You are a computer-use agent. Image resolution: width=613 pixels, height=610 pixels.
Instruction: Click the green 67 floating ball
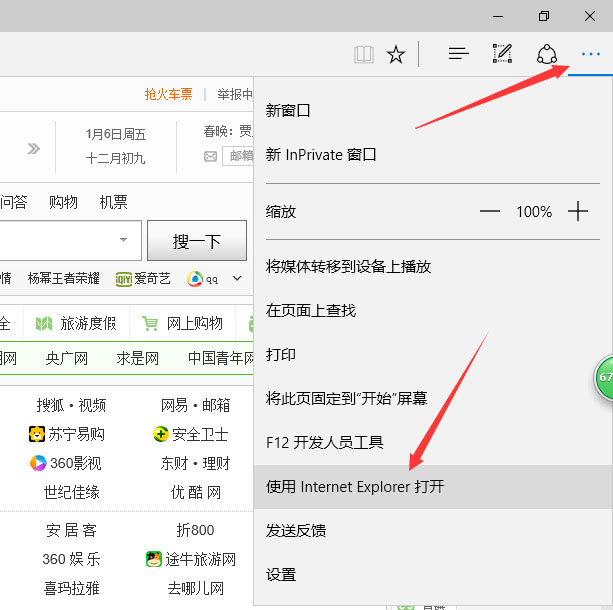point(603,377)
